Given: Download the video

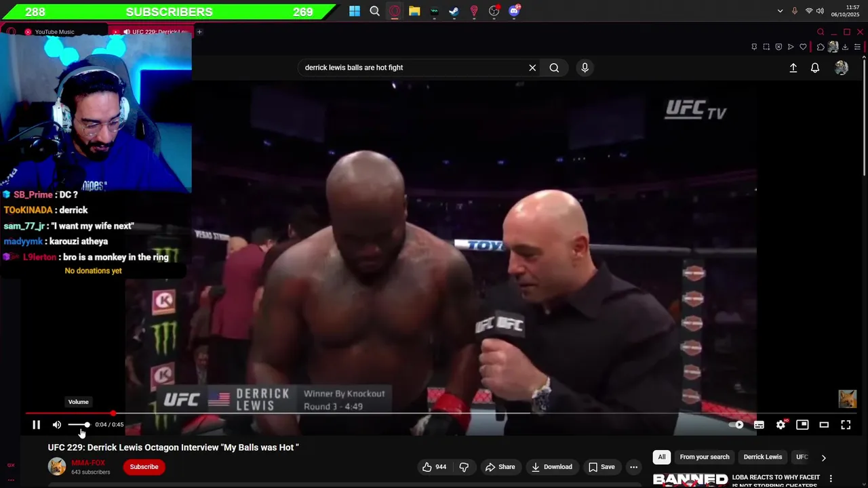Looking at the screenshot, I should click(551, 467).
